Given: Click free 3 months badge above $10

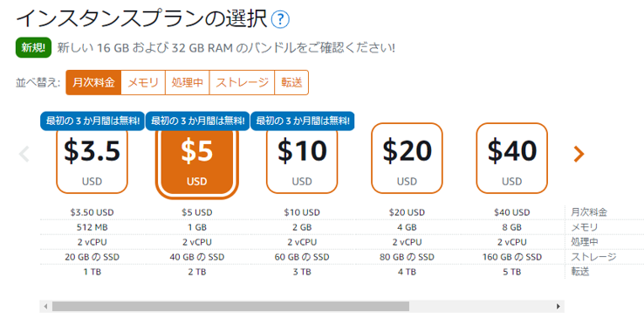Looking at the screenshot, I should pyautogui.click(x=302, y=121).
